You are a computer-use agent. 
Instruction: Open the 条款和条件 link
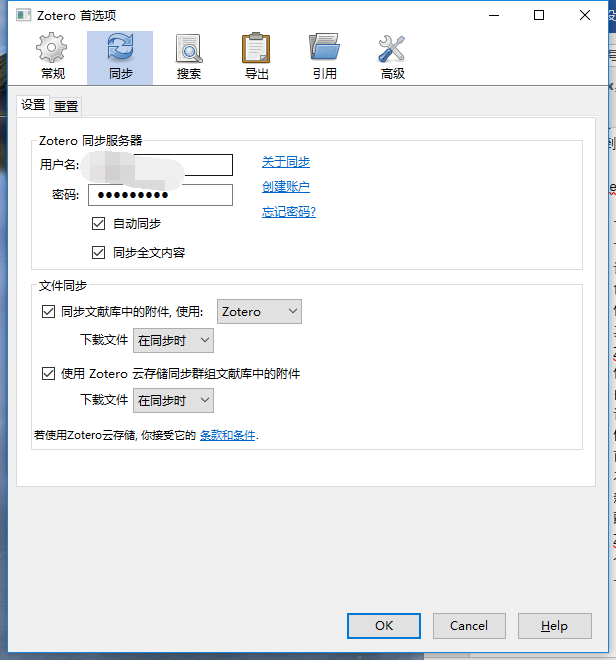pos(228,435)
